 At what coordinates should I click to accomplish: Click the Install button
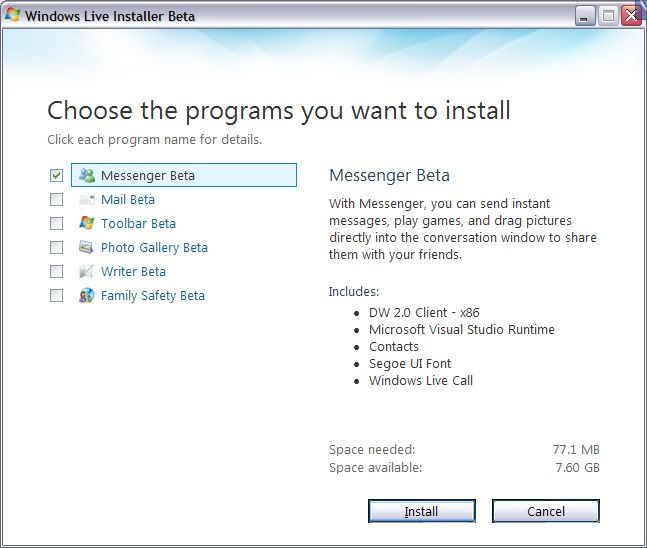[422, 511]
